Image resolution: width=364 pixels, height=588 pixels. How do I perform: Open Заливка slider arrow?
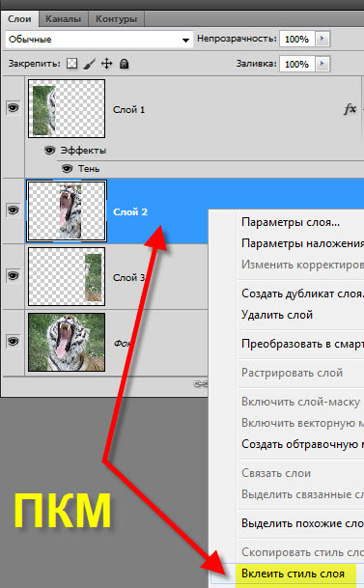(x=322, y=64)
